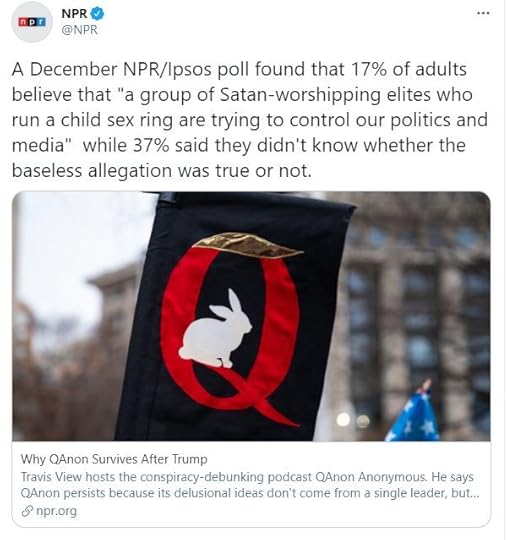507x540 pixels.
Task: Click the white rabbit in the image
Action: (x=215, y=329)
